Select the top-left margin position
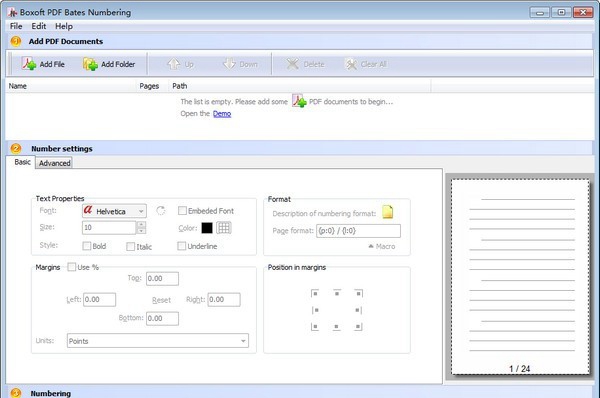Screen dimensions: 600x398 point(315,294)
